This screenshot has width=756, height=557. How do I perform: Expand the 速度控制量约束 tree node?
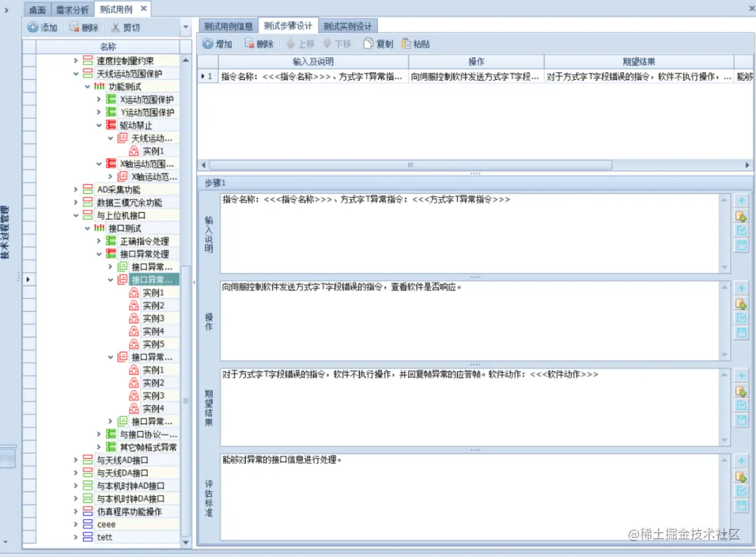(x=76, y=61)
